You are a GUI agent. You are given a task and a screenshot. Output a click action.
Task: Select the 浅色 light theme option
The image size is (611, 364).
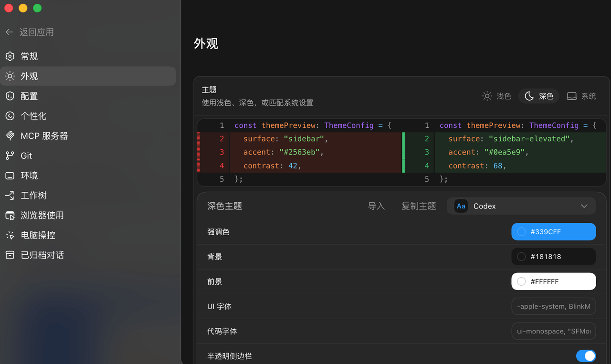coord(496,96)
